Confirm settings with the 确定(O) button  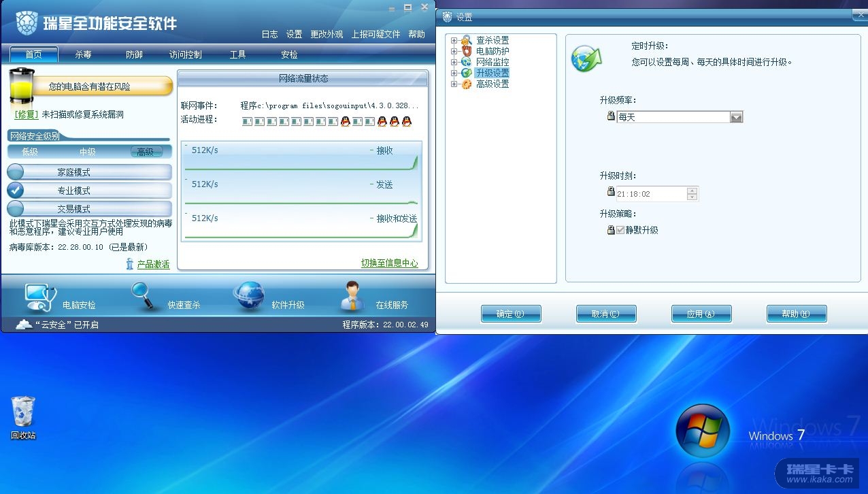point(511,314)
